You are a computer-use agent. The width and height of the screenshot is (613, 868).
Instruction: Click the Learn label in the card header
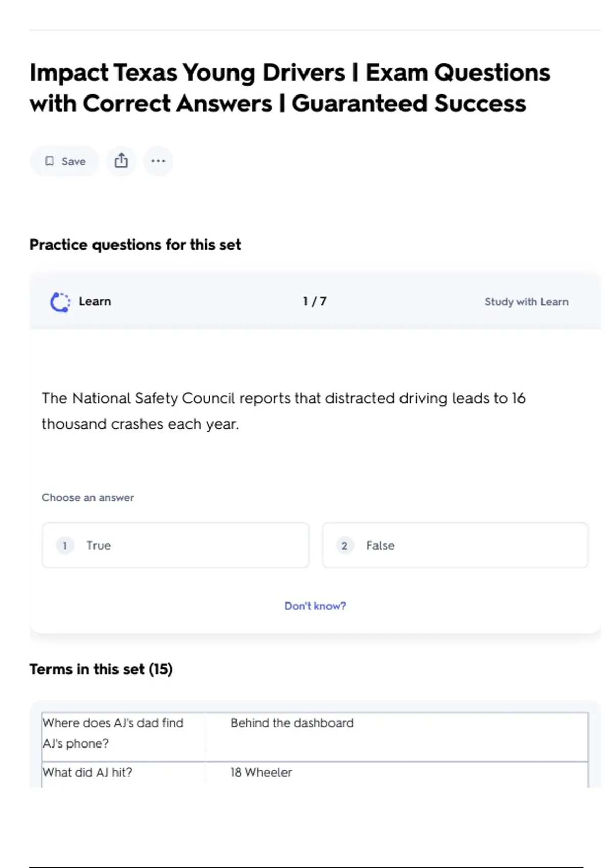click(x=95, y=301)
